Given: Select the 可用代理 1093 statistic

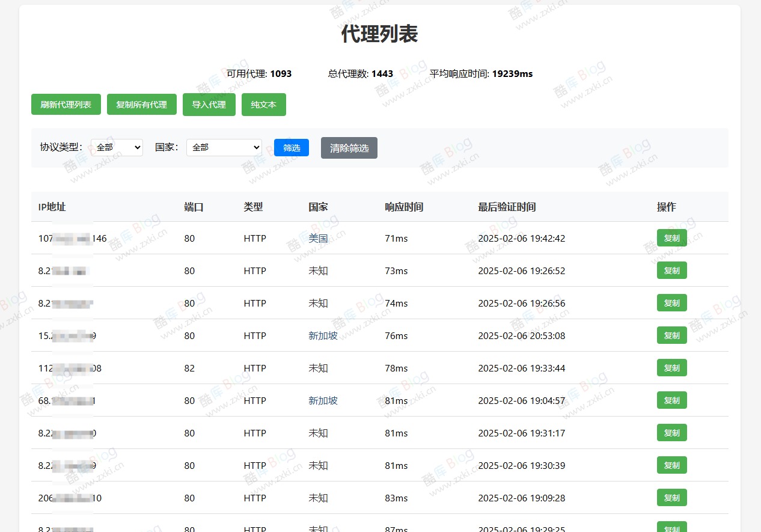Looking at the screenshot, I should 258,74.
